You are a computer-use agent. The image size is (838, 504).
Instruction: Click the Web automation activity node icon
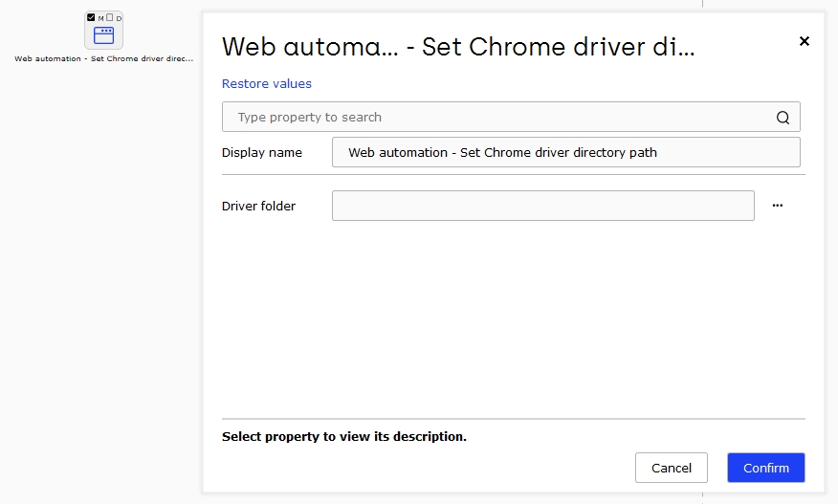(103, 35)
